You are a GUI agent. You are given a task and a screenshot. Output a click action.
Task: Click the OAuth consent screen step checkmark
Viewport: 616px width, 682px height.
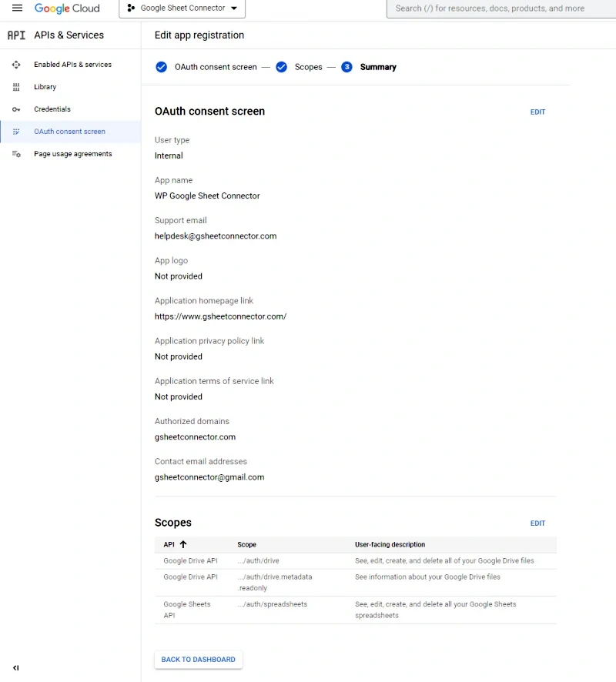tap(162, 67)
